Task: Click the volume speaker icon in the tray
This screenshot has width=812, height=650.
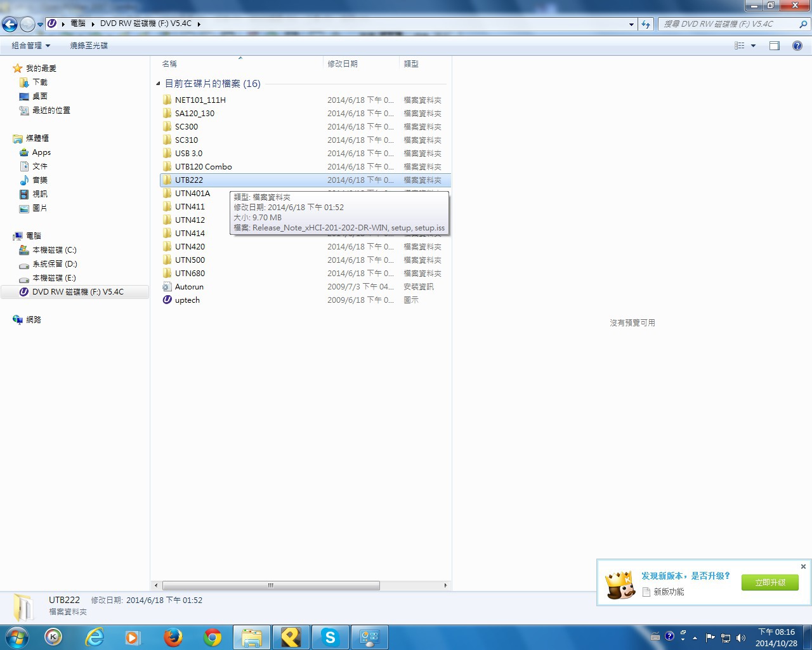Action: (x=740, y=637)
